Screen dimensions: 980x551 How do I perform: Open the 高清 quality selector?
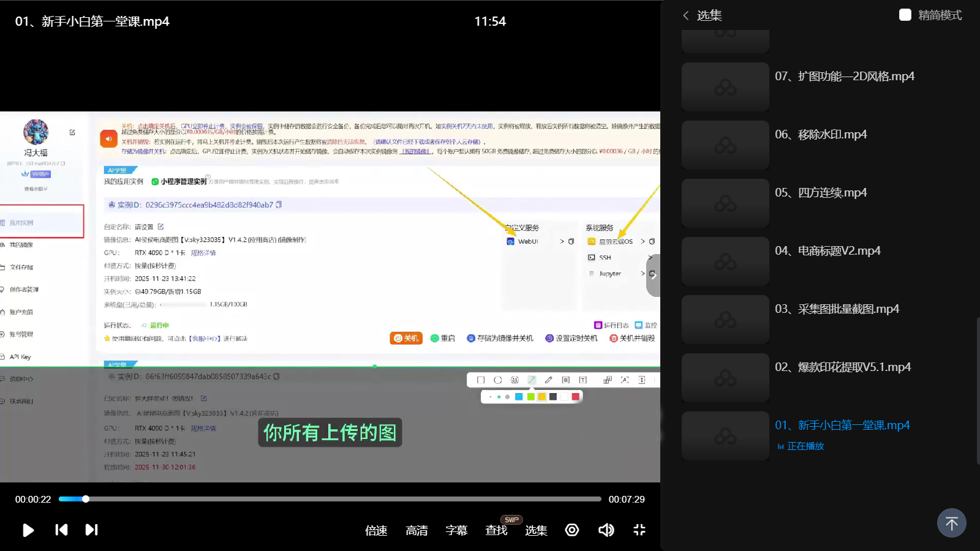pyautogui.click(x=417, y=531)
